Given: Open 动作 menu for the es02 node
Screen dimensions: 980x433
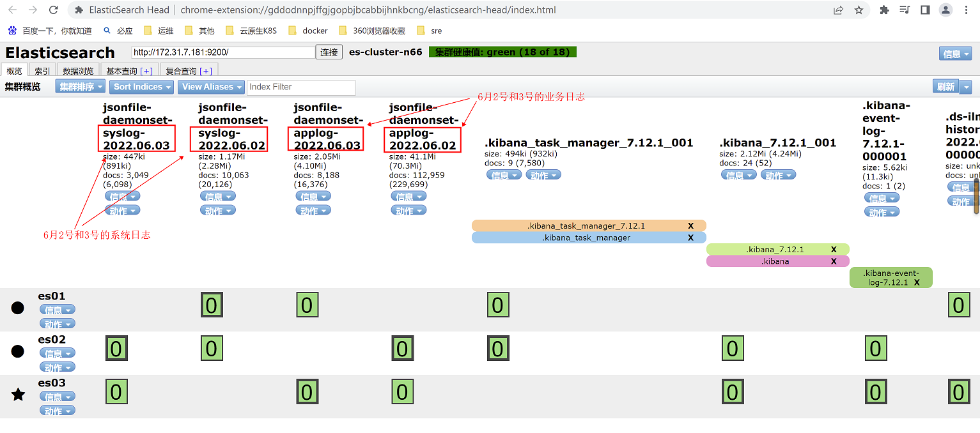Looking at the screenshot, I should click(x=58, y=367).
